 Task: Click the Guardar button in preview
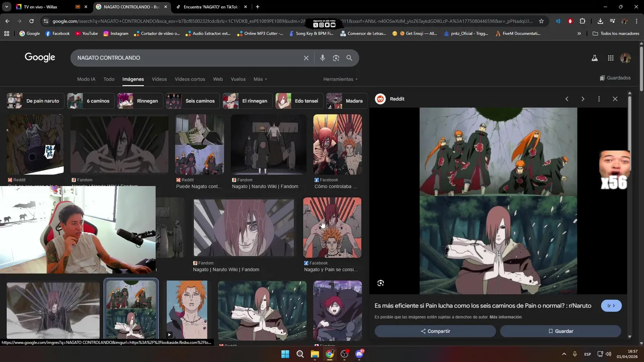pos(560,331)
